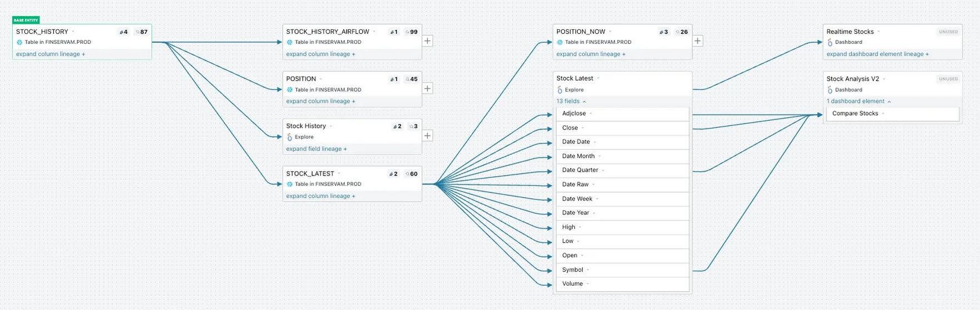The height and width of the screenshot is (310, 980).
Task: Open the dropdown arrow next to STOCK_HISTORY_AIRFLOW title
Action: [374, 32]
